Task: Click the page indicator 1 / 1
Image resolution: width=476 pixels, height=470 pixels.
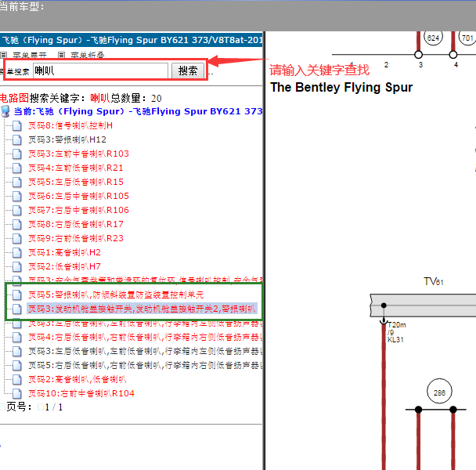Action: coord(54,407)
